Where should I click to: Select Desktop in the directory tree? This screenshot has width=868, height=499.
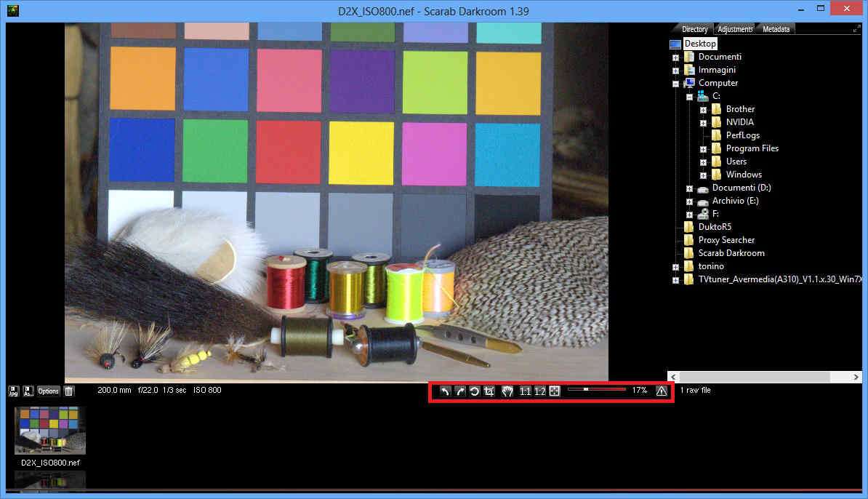coord(700,44)
